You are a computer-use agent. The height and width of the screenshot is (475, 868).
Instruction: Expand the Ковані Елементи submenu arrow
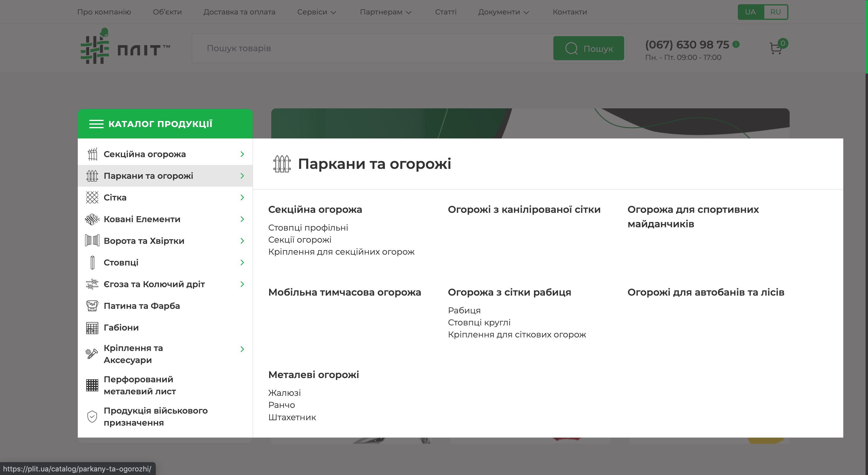coord(242,219)
